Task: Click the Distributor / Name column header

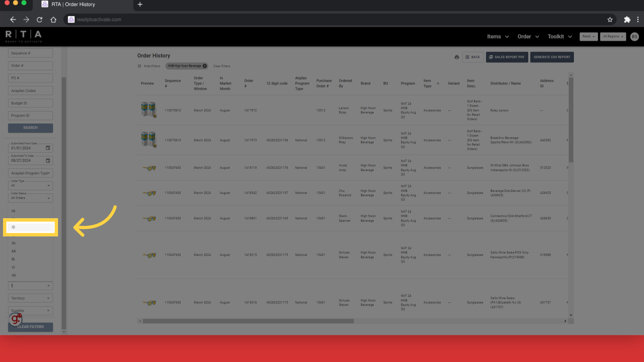Action: point(505,83)
